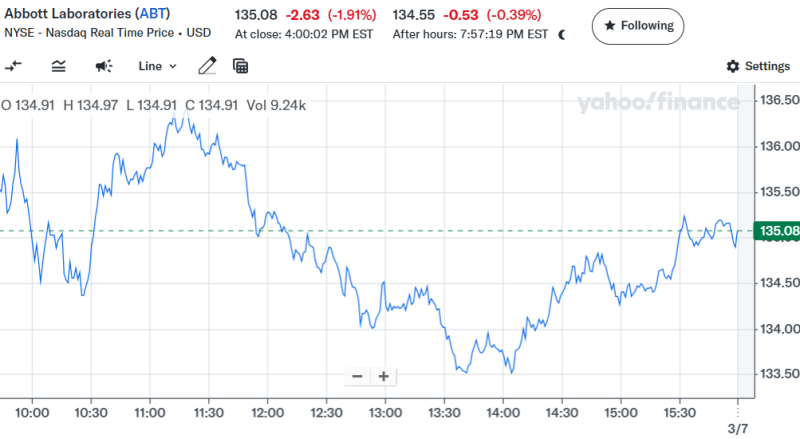The height and width of the screenshot is (439, 800).
Task: Click the calculator-style table icon
Action: 240,66
